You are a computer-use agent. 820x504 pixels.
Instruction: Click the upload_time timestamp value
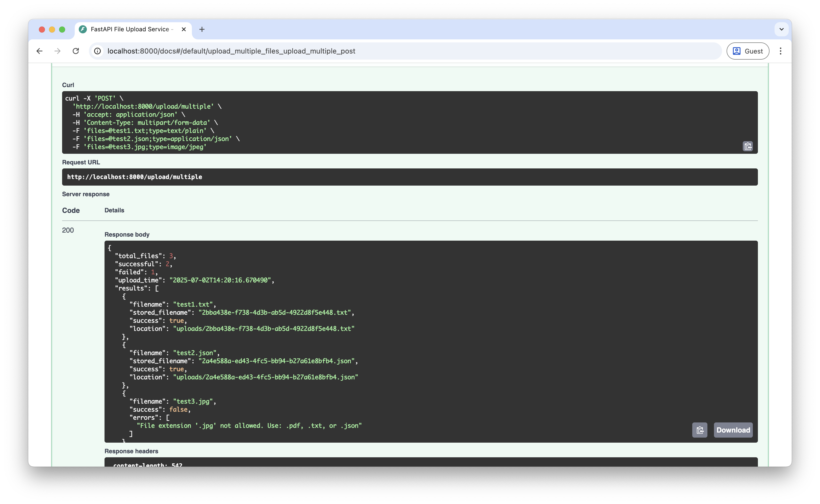pyautogui.click(x=220, y=280)
